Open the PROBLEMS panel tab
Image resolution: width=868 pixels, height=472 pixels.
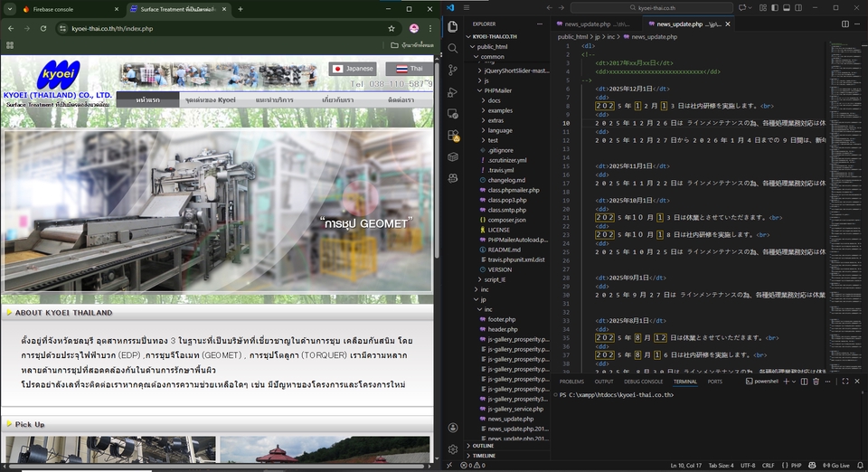(x=571, y=382)
